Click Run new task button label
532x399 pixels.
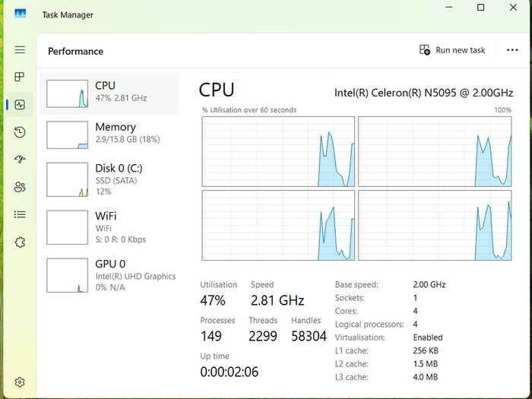(461, 50)
